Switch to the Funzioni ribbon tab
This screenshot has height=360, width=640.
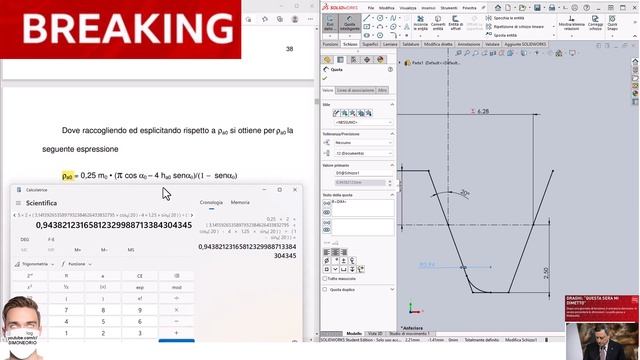point(330,44)
